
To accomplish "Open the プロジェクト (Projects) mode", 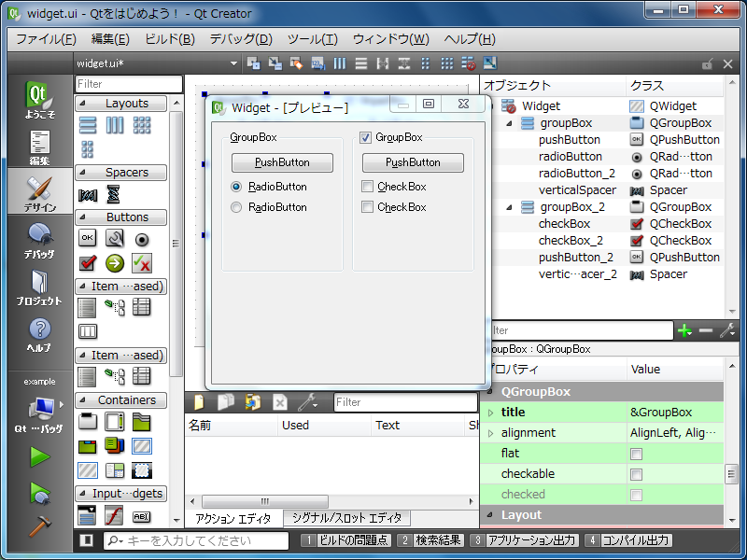I will tap(38, 287).
